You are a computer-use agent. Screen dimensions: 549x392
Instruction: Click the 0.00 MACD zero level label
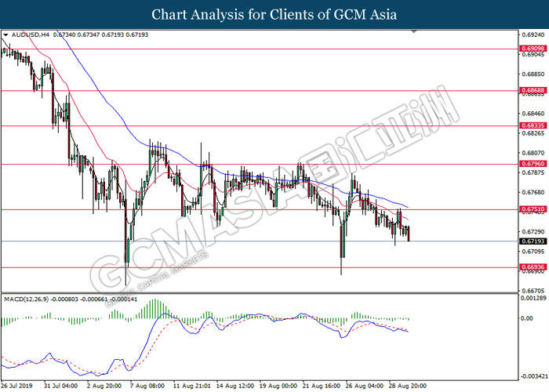(527, 319)
